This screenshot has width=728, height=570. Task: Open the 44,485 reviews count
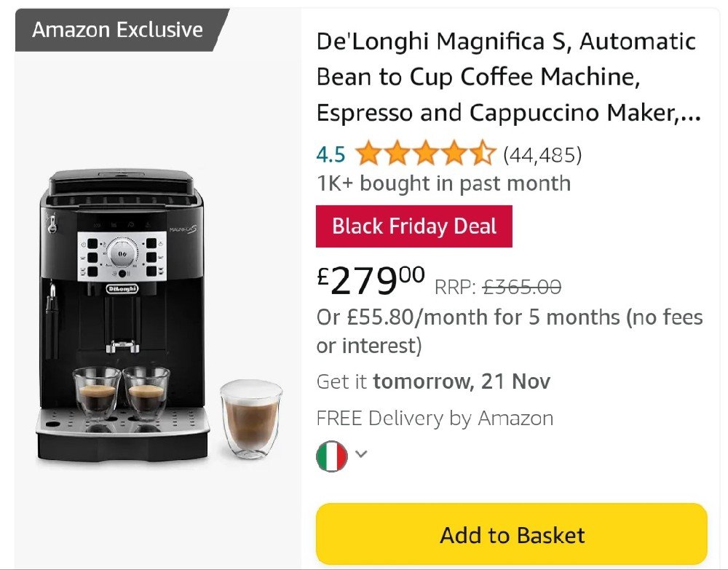(542, 154)
